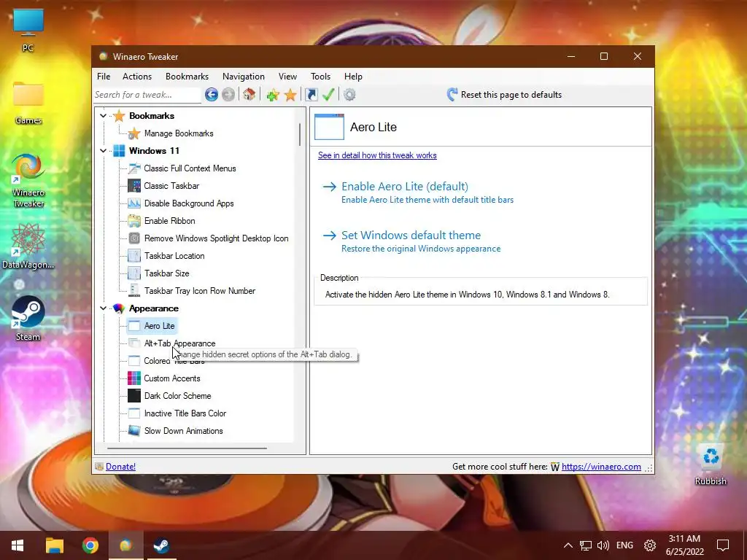747x560 pixels.
Task: Click the Disable Background Apps icon
Action: click(134, 203)
